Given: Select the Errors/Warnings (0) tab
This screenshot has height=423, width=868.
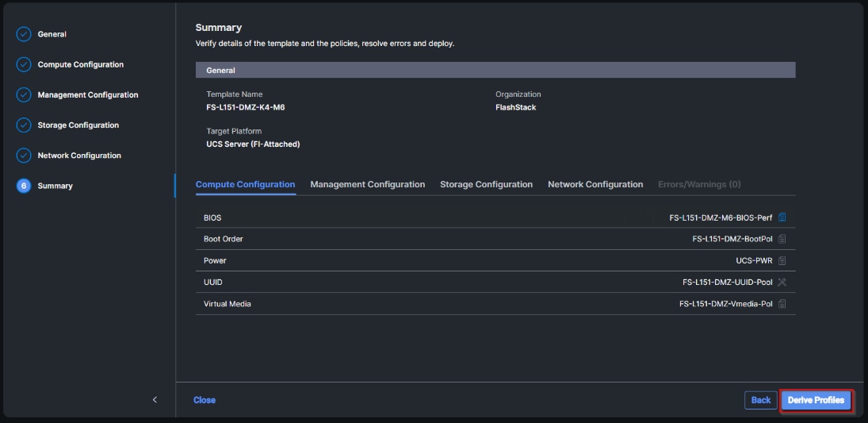Looking at the screenshot, I should click(699, 184).
